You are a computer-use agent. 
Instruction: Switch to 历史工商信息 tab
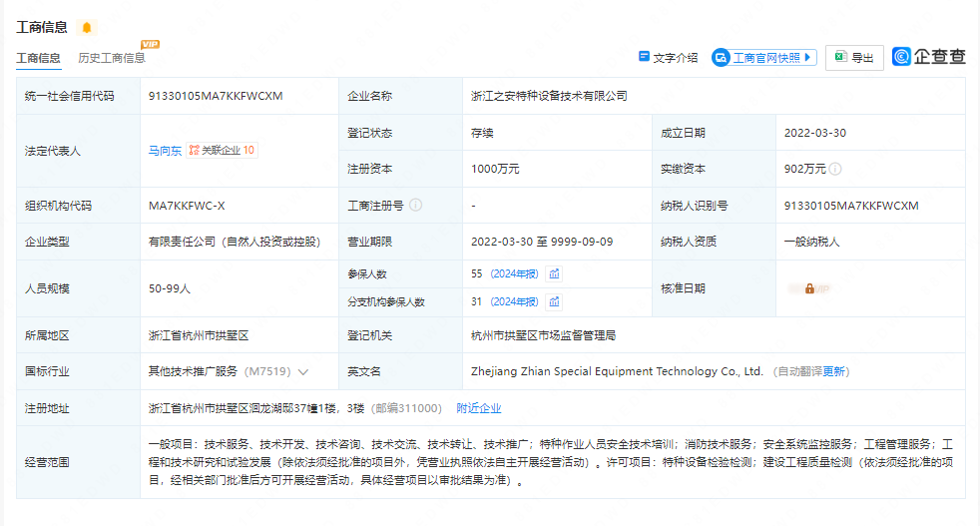pyautogui.click(x=112, y=58)
